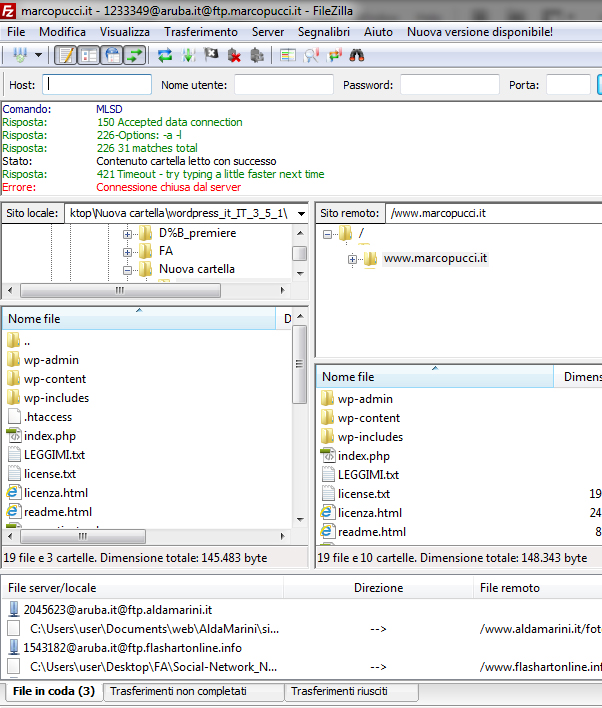
Task: Select the FA folder in local tree
Action: [166, 251]
